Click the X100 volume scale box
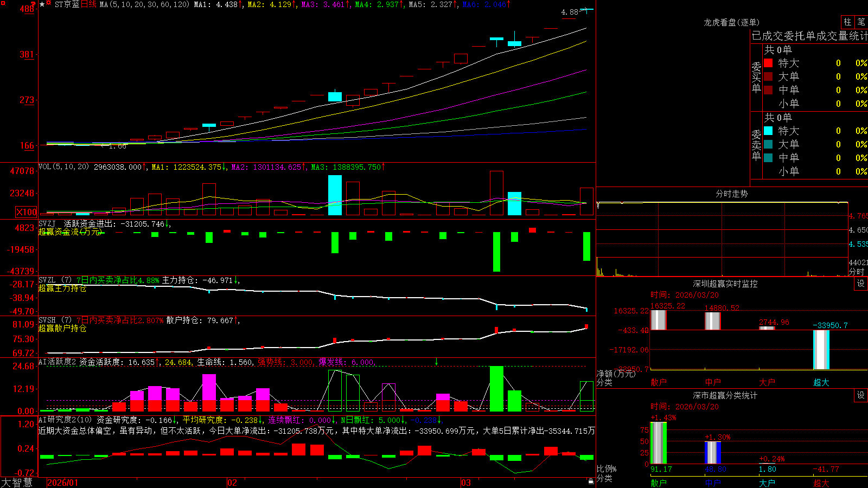Image resolution: width=868 pixels, height=488 pixels. (27, 212)
